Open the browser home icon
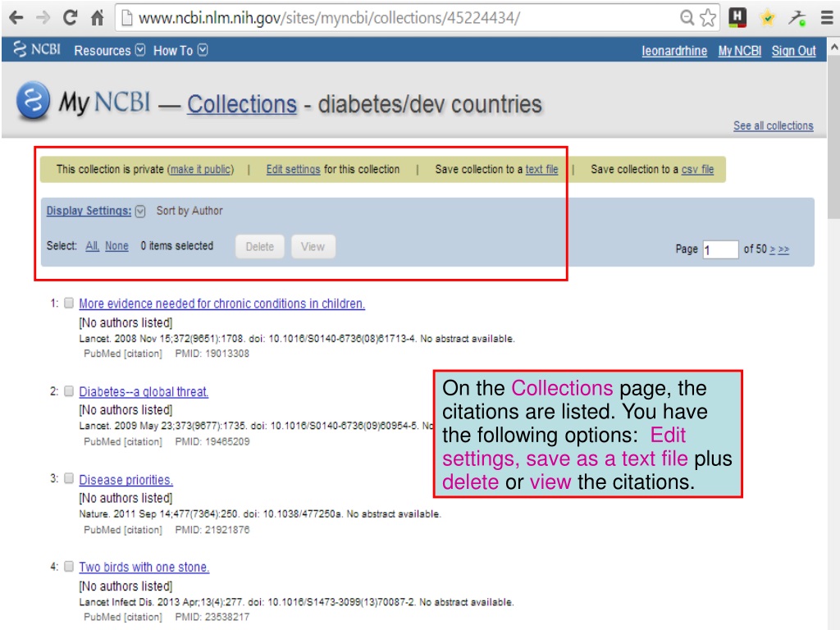The image size is (840, 630). (97, 18)
